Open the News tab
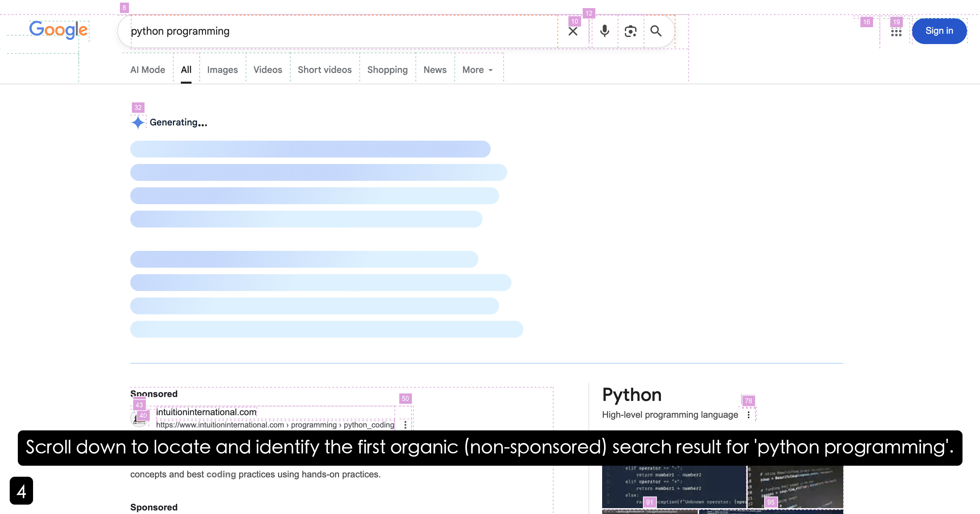The image size is (980, 514). (x=435, y=70)
